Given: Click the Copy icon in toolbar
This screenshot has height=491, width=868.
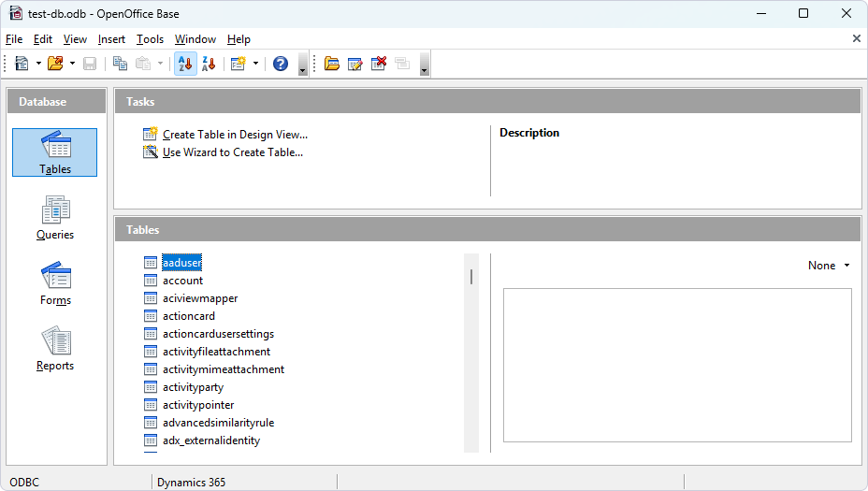Looking at the screenshot, I should click(120, 64).
